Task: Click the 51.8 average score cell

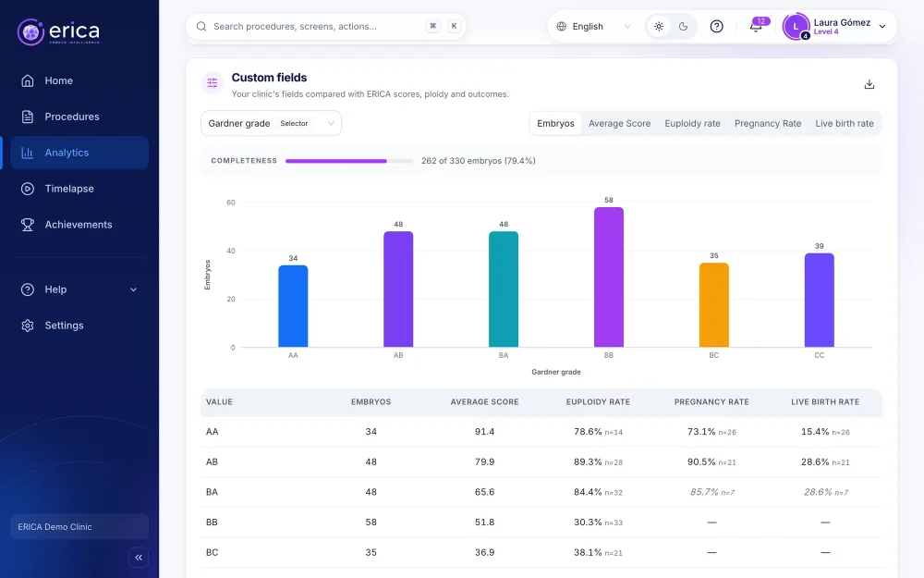Action: coord(484,522)
